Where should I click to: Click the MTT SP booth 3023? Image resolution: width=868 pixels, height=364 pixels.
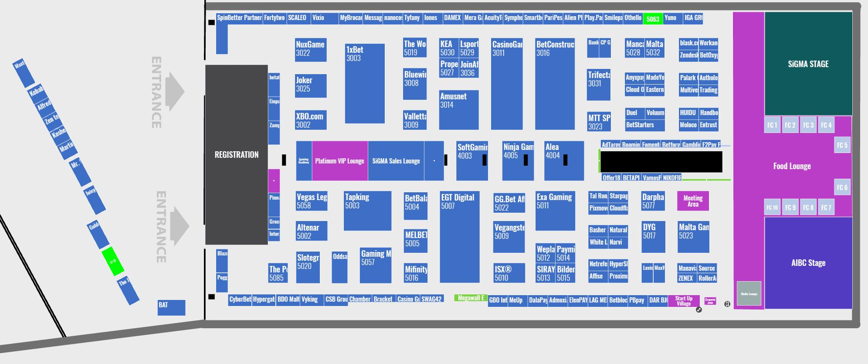599,122
